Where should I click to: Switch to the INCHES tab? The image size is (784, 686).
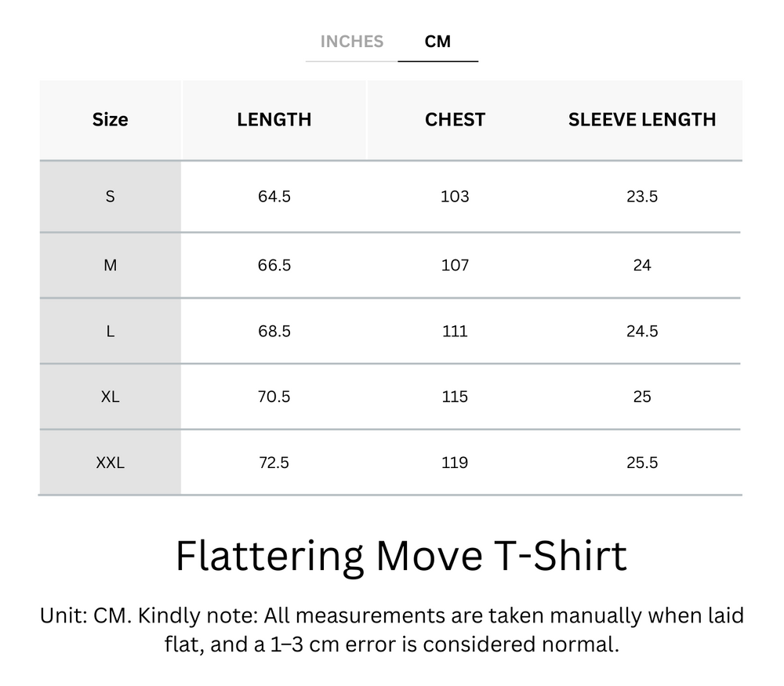(351, 42)
